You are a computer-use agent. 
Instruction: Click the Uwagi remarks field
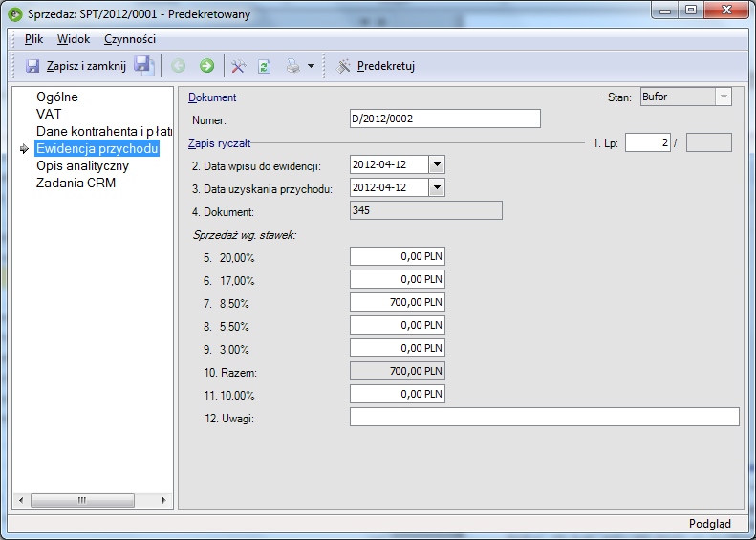click(x=545, y=417)
